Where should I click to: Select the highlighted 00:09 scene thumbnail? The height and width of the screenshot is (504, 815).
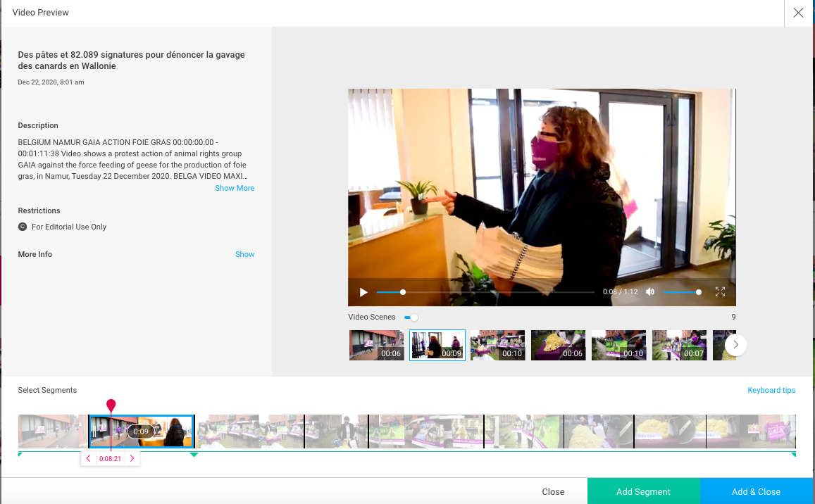click(x=437, y=345)
